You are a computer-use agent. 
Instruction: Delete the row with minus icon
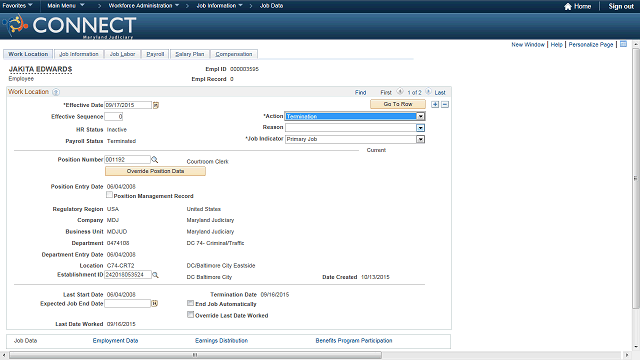coord(445,104)
